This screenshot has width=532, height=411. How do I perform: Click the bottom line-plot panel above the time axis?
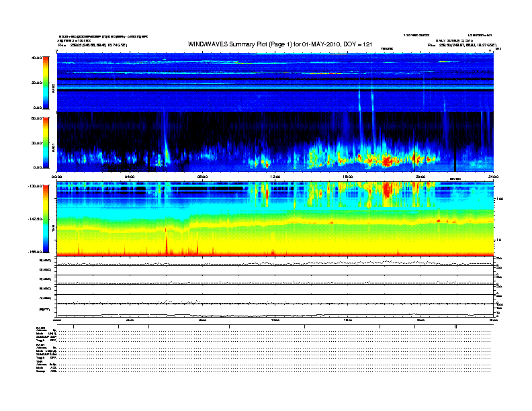pyautogui.click(x=275, y=310)
